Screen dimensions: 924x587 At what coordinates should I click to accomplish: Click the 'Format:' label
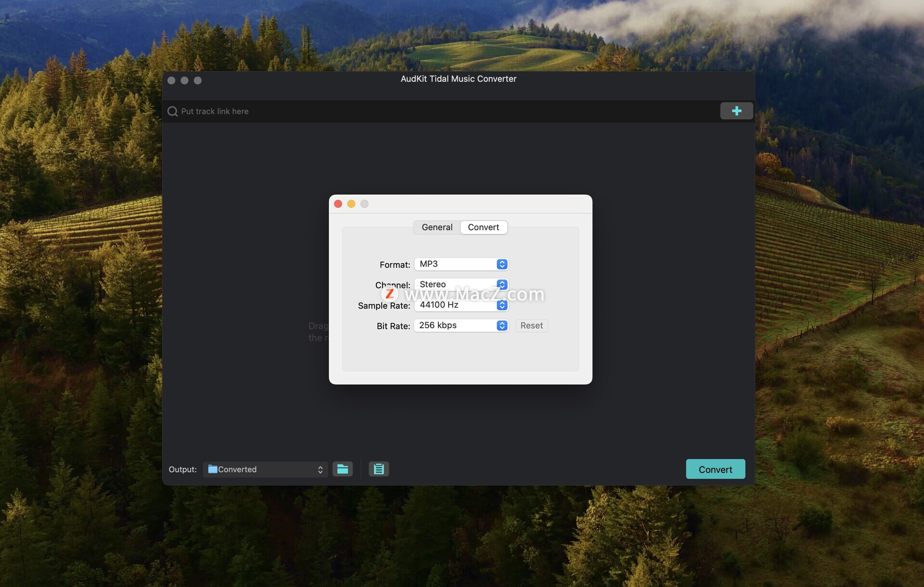tap(395, 265)
